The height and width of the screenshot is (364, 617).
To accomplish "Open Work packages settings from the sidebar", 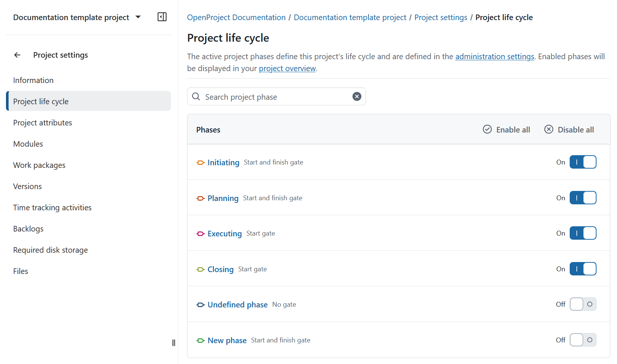I will [x=39, y=165].
